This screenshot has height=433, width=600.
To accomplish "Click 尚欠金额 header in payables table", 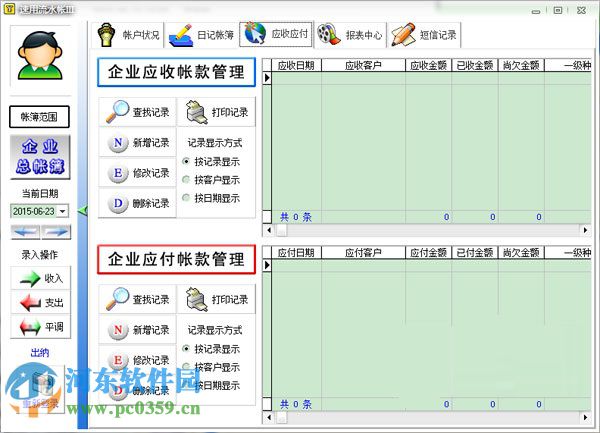I will [x=521, y=252].
